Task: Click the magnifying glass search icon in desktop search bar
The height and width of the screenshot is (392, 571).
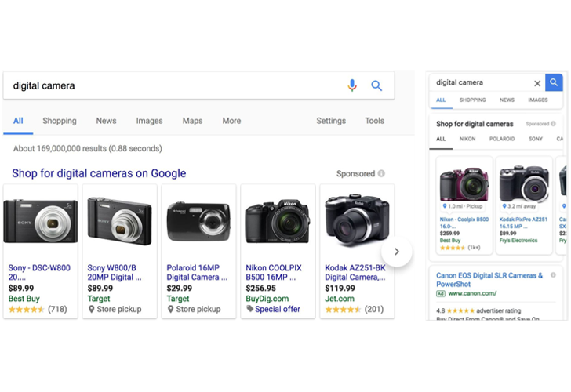Action: [376, 85]
